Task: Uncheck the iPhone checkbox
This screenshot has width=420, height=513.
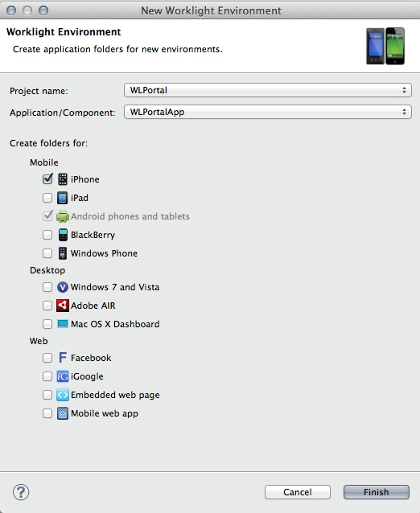Action: [47, 179]
